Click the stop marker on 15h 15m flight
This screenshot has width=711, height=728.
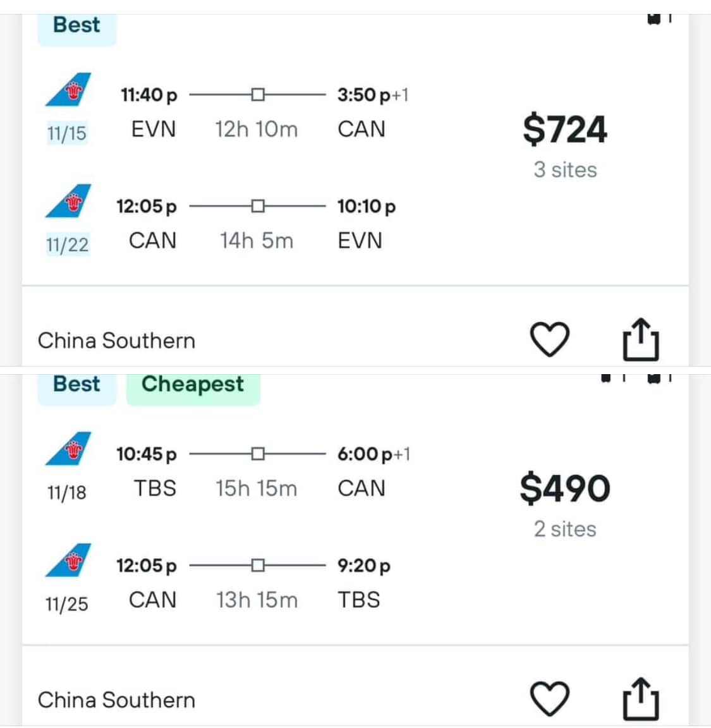[258, 454]
